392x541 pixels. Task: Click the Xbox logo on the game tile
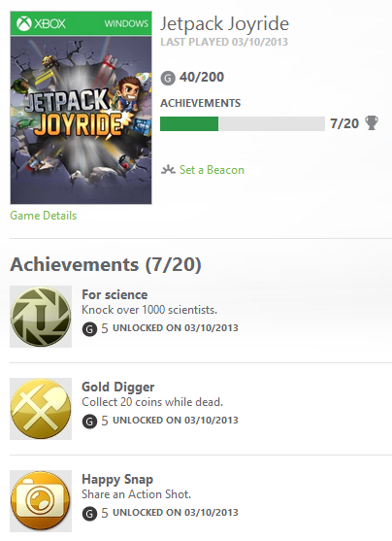42,23
